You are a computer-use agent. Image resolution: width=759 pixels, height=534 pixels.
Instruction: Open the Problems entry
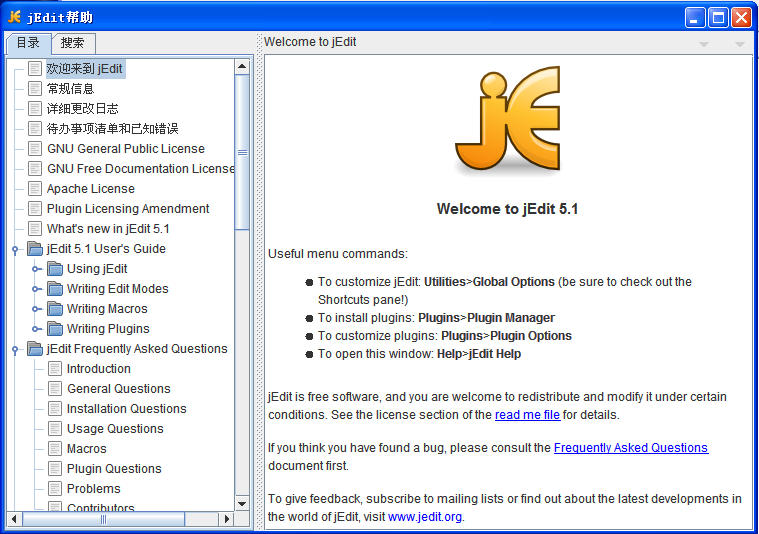(93, 489)
